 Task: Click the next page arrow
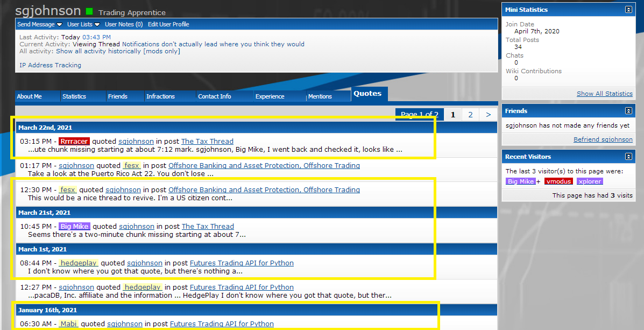point(488,115)
